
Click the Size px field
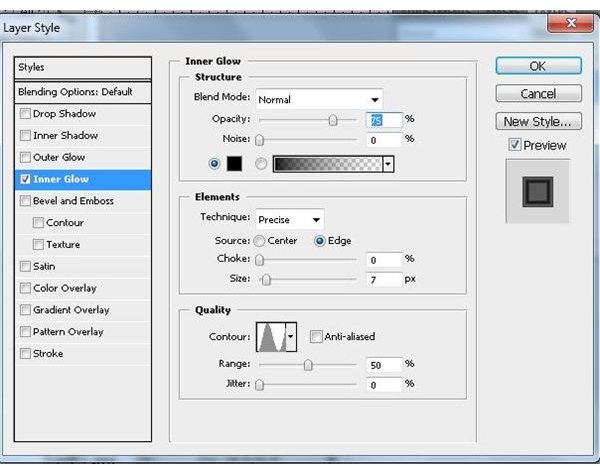[384, 280]
